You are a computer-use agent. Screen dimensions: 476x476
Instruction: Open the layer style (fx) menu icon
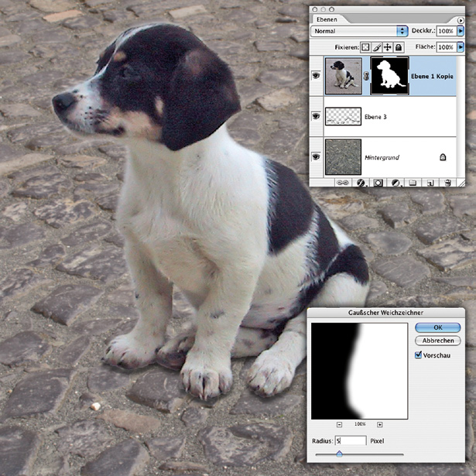(x=361, y=183)
